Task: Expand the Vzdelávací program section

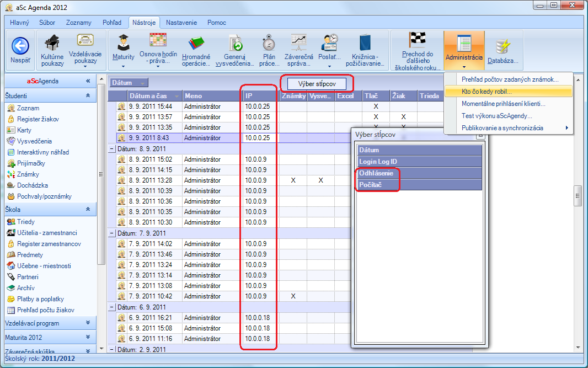Action: (88, 323)
